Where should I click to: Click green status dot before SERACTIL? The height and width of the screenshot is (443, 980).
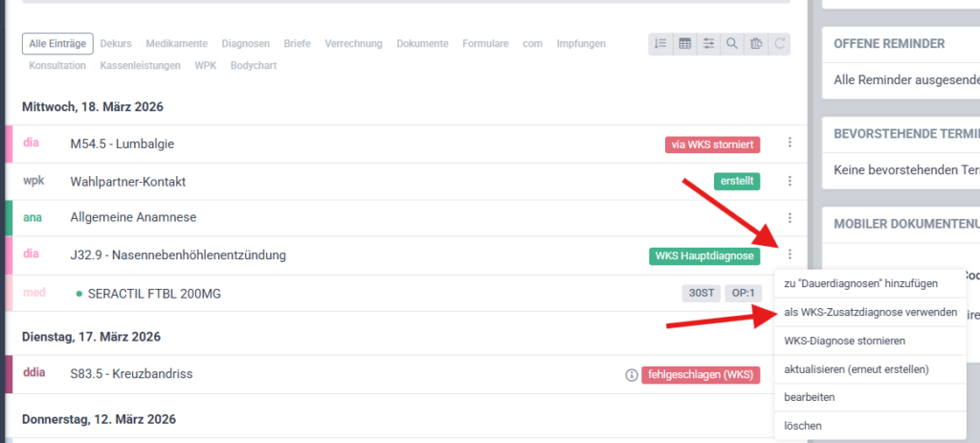pos(79,294)
